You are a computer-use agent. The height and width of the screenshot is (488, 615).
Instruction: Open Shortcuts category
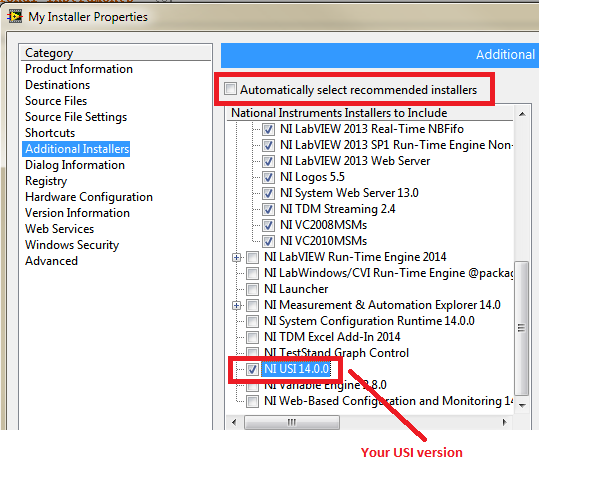pyautogui.click(x=50, y=133)
